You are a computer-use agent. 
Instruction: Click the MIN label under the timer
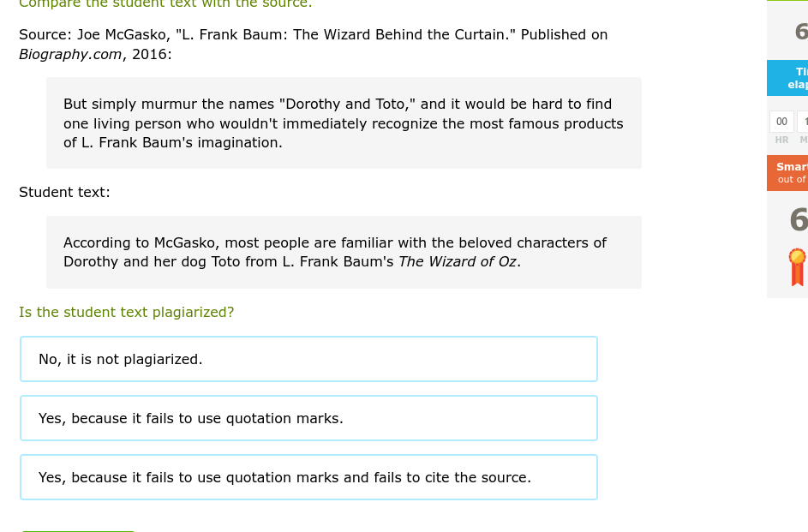coord(803,140)
